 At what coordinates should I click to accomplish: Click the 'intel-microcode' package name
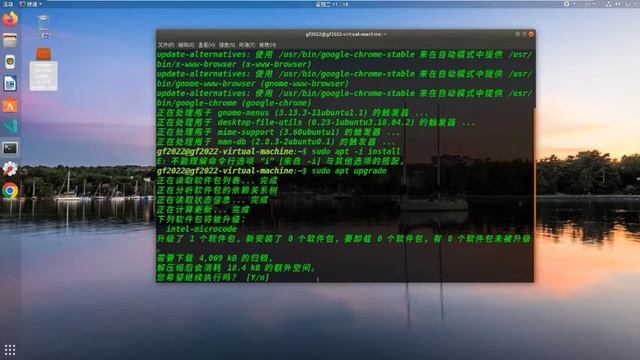click(x=201, y=229)
